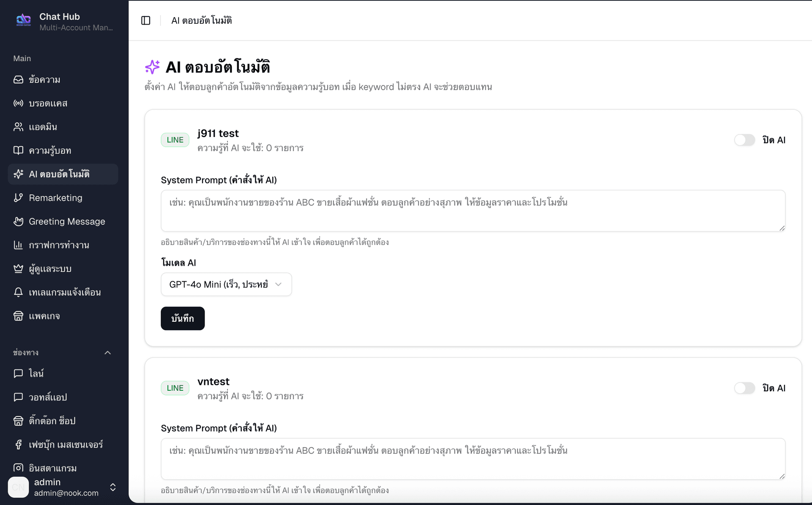812x505 pixels.
Task: Enable AI toggle for vntest
Action: point(744,388)
